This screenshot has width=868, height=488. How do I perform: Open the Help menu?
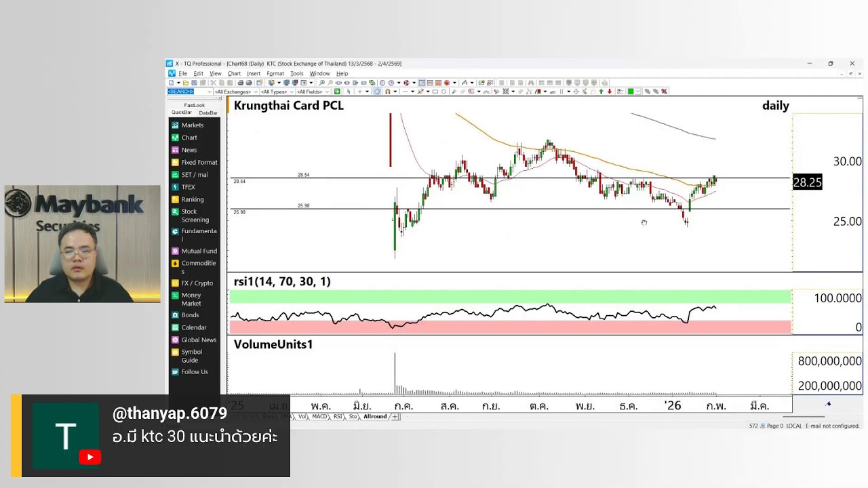(x=342, y=73)
